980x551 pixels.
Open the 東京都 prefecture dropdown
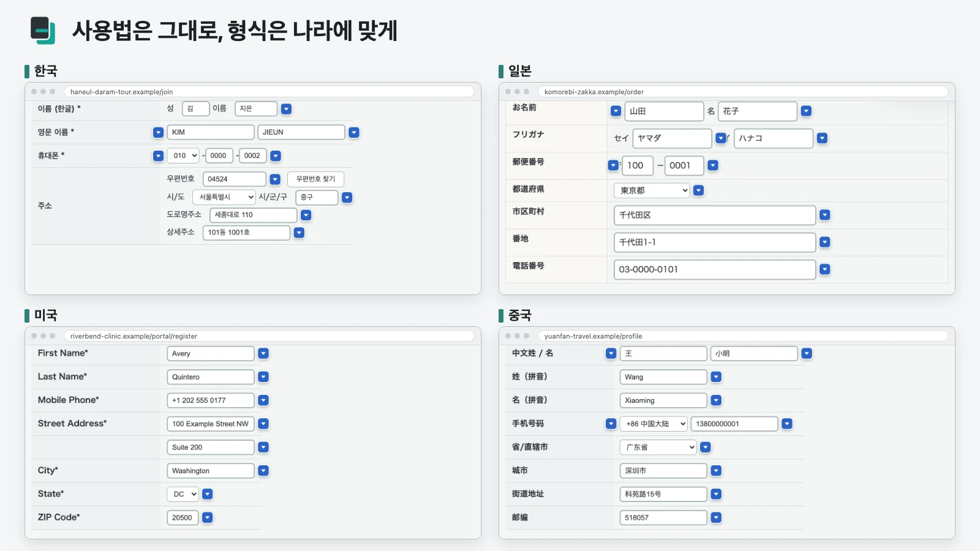coord(652,190)
